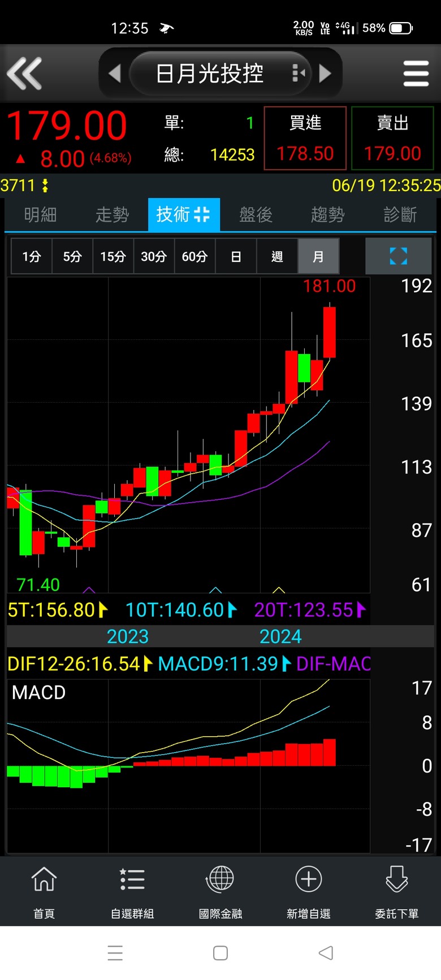This screenshot has width=441, height=980.
Task: Go to 首頁 home
Action: 44,891
